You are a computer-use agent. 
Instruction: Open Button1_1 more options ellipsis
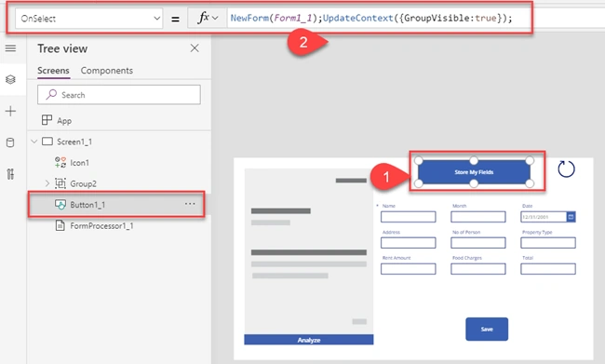(190, 204)
